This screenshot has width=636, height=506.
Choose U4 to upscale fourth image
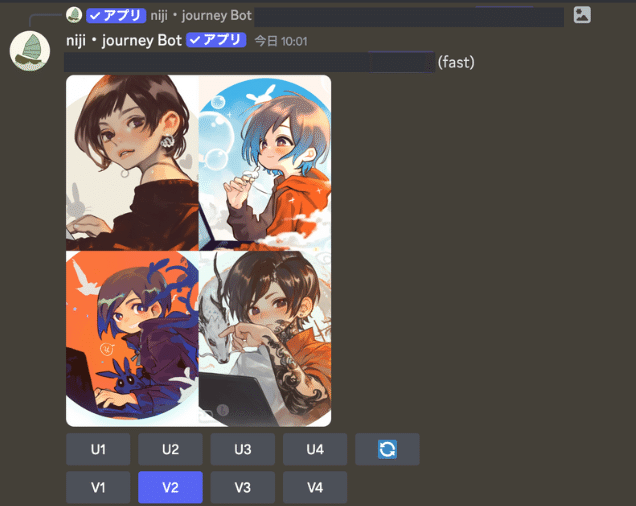pyautogui.click(x=315, y=449)
